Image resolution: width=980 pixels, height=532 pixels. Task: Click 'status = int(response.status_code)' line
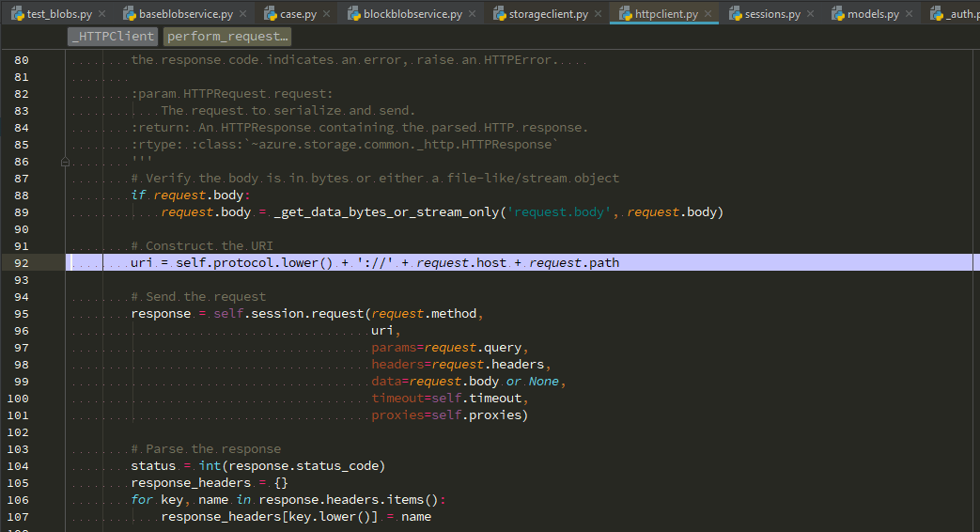(x=258, y=465)
